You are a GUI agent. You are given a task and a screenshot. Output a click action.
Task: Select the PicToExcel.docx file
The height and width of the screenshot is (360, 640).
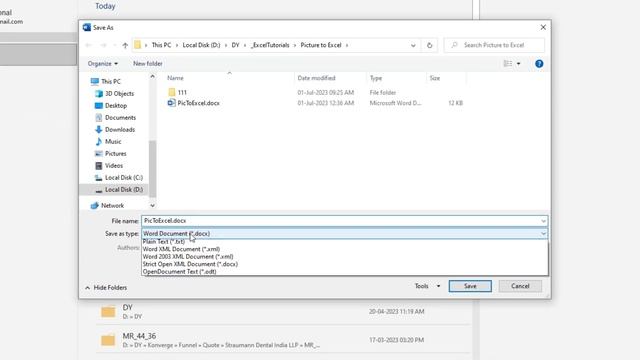[198, 103]
